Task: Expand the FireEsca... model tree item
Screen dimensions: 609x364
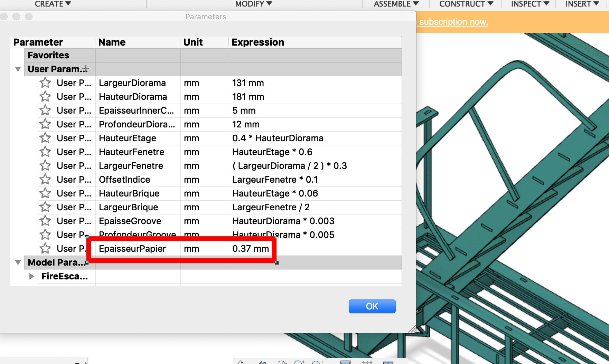Action: 32,276
